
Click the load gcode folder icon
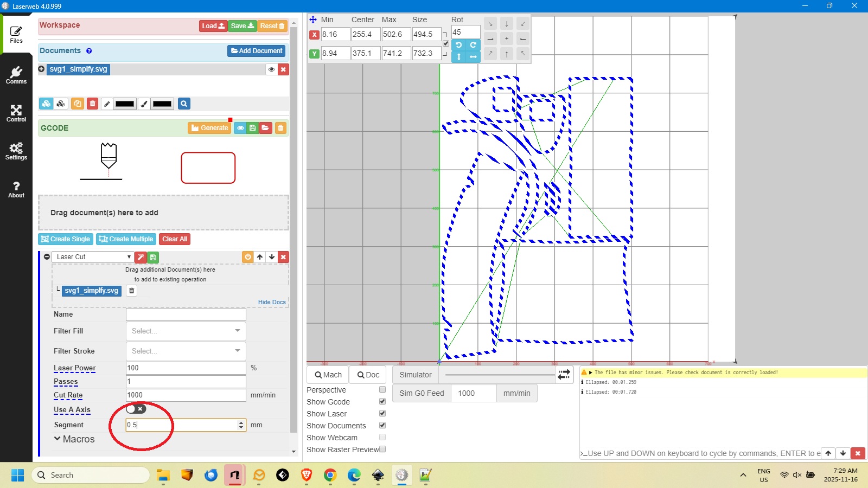tap(265, 128)
